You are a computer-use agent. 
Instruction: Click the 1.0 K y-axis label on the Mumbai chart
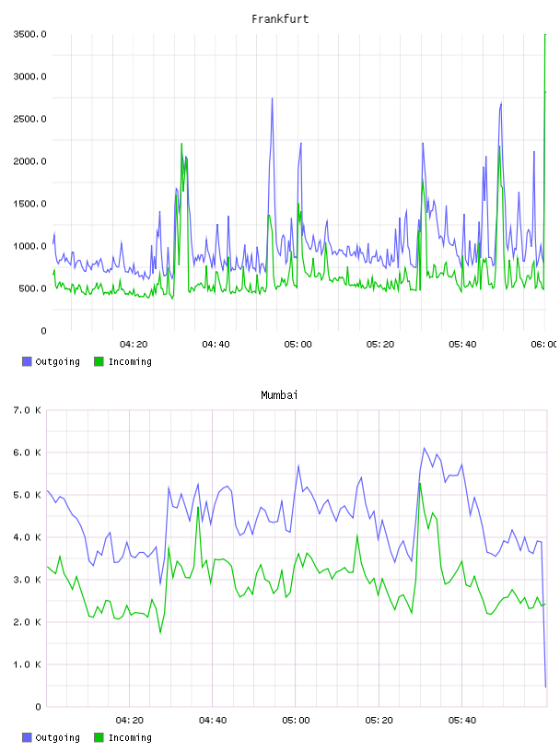coord(28,664)
